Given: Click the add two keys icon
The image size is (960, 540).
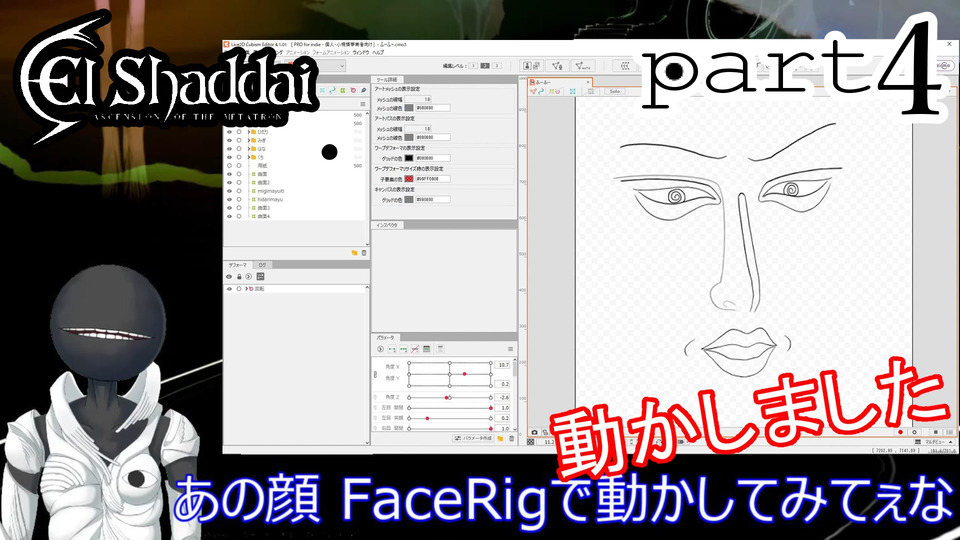Looking at the screenshot, I should (x=392, y=349).
